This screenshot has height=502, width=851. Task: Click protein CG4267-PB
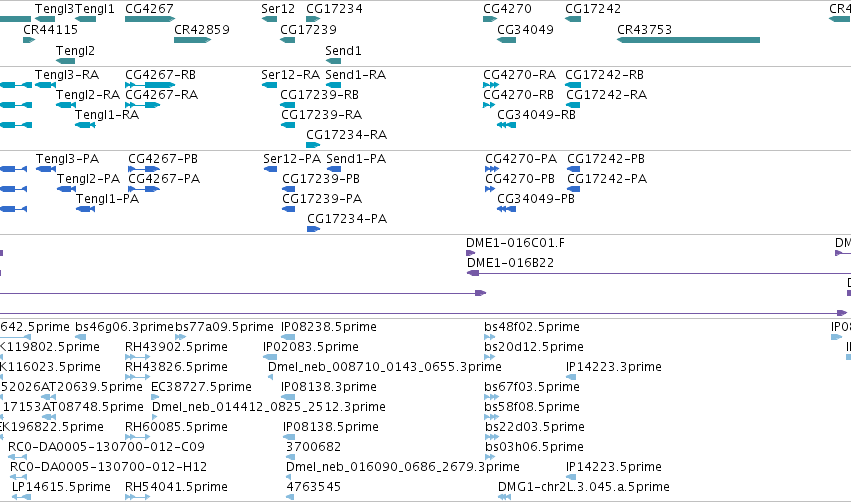163,158
